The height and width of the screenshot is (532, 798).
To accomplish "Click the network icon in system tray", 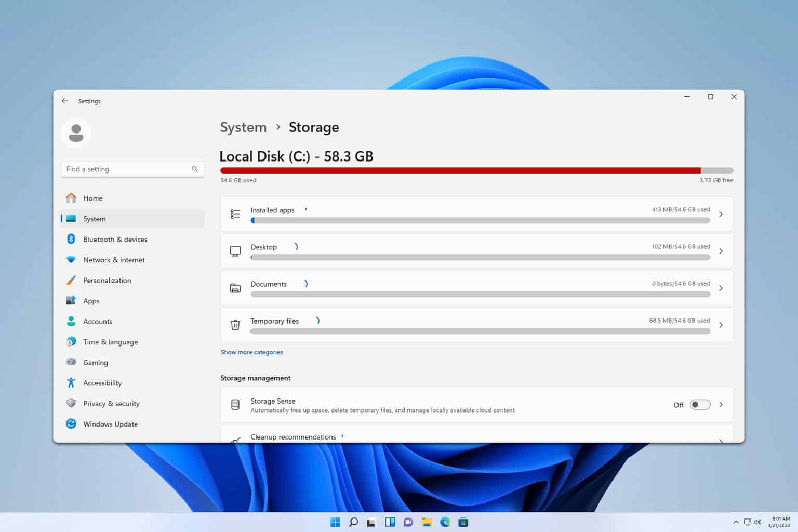I will pos(747,522).
